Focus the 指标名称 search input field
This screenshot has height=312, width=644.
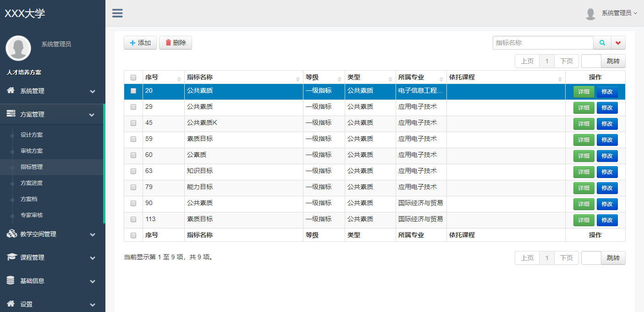click(x=543, y=43)
